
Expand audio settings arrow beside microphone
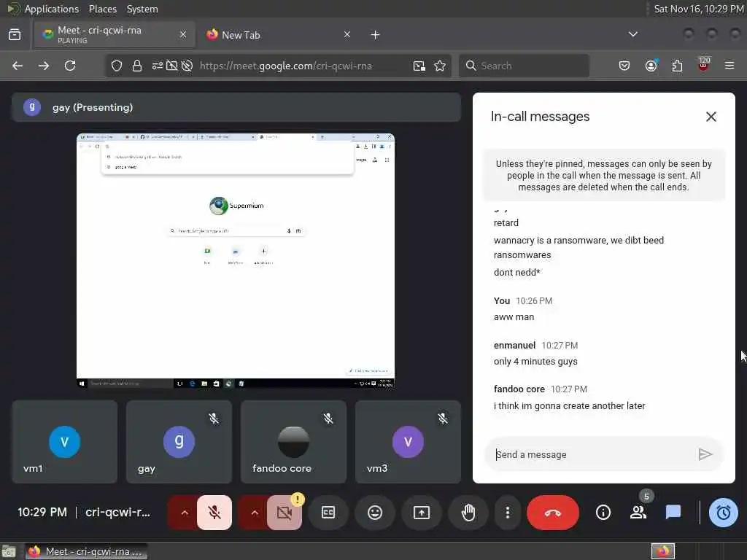pyautogui.click(x=185, y=513)
